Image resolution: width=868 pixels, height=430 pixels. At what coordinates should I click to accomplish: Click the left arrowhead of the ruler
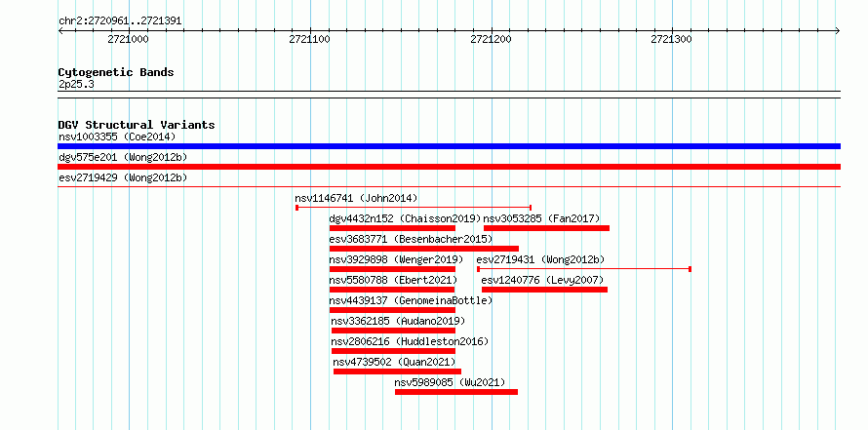[x=60, y=30]
